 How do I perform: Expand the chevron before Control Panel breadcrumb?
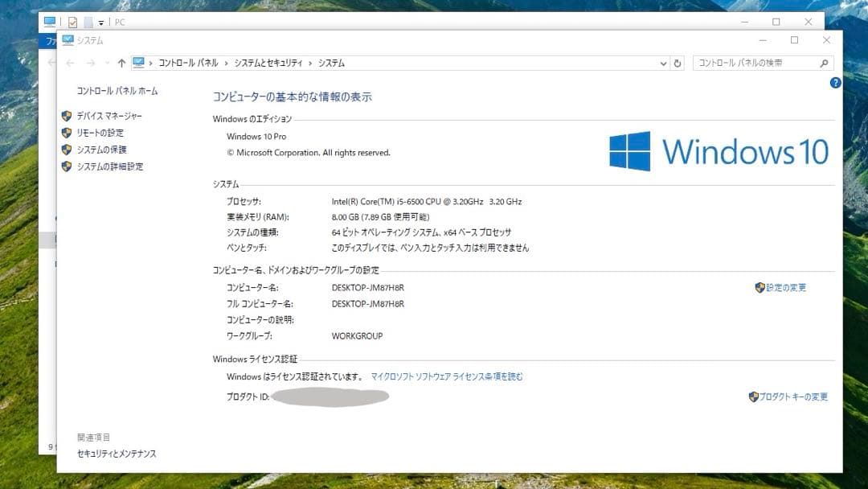[150, 63]
